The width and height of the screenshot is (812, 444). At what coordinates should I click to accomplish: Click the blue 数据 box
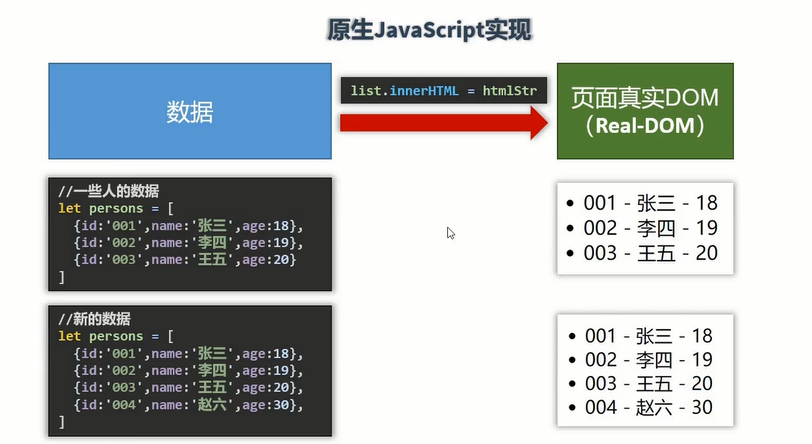click(x=190, y=111)
